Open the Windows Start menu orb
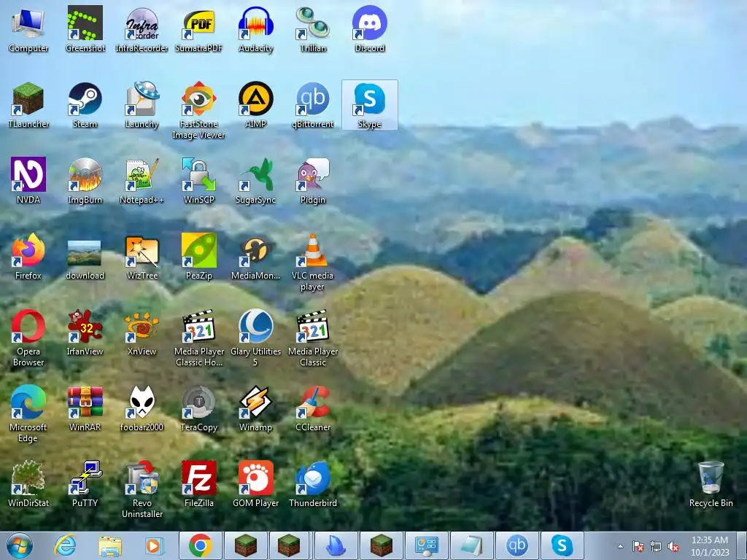Image resolution: width=747 pixels, height=560 pixels. tap(20, 545)
